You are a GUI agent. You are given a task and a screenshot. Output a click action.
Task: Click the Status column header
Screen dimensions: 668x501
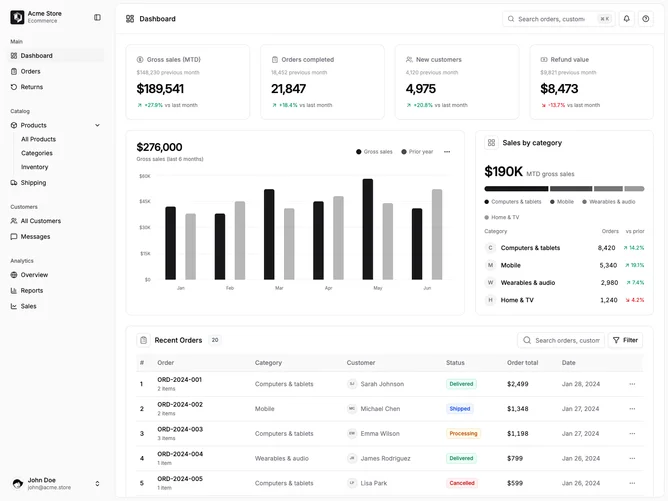tap(455, 363)
